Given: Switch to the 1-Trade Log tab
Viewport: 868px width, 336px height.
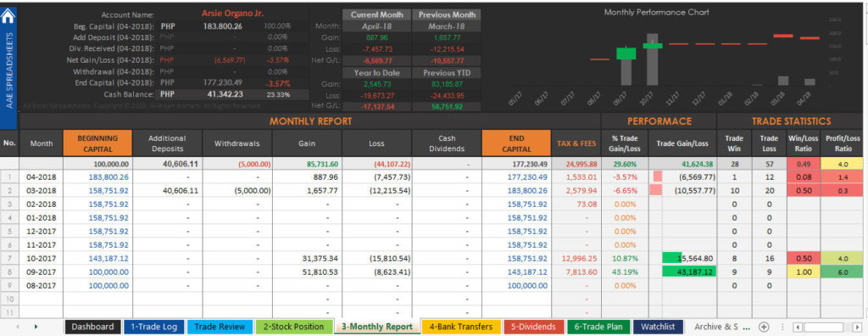Looking at the screenshot, I should click(x=154, y=328).
